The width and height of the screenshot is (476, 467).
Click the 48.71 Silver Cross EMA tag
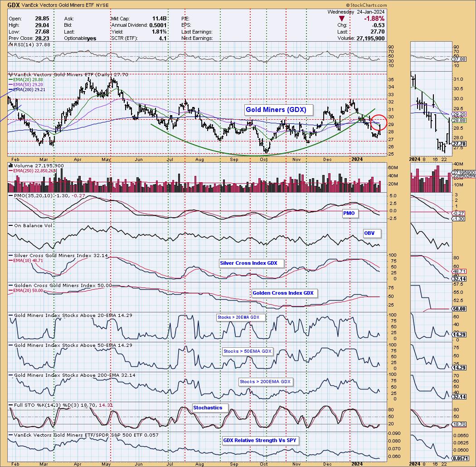(459, 271)
